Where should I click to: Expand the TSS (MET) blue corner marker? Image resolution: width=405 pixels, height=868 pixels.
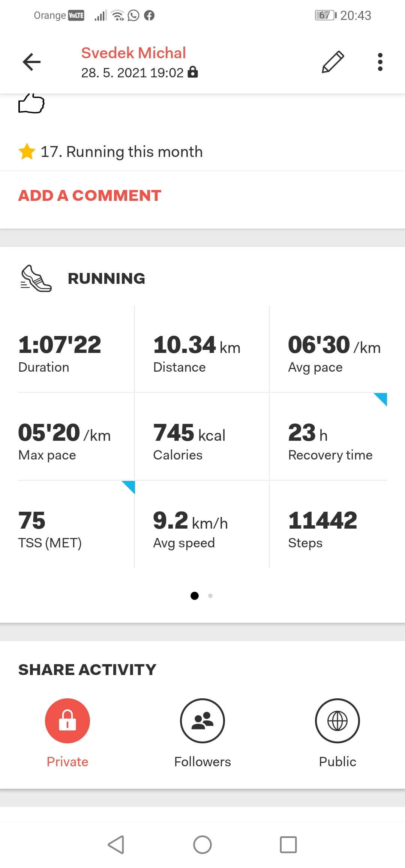point(128,487)
